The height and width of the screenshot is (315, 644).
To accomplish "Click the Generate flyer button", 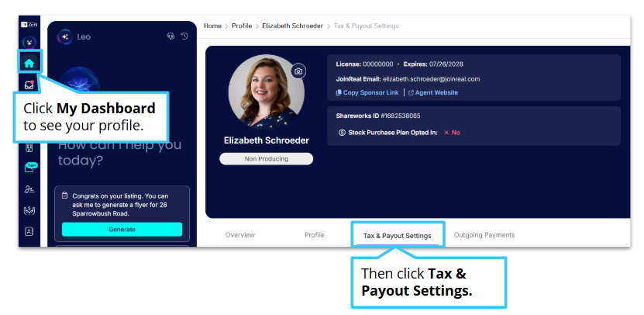I will (x=122, y=230).
